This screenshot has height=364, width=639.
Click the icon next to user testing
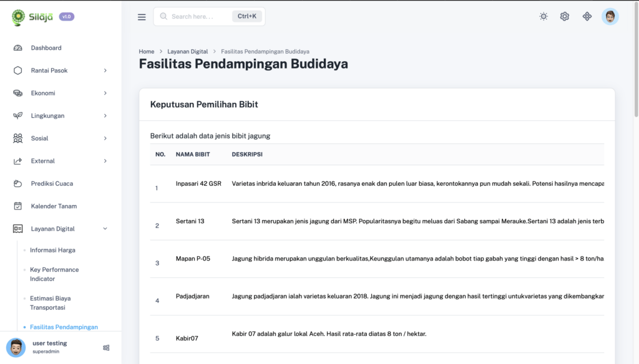coord(106,348)
